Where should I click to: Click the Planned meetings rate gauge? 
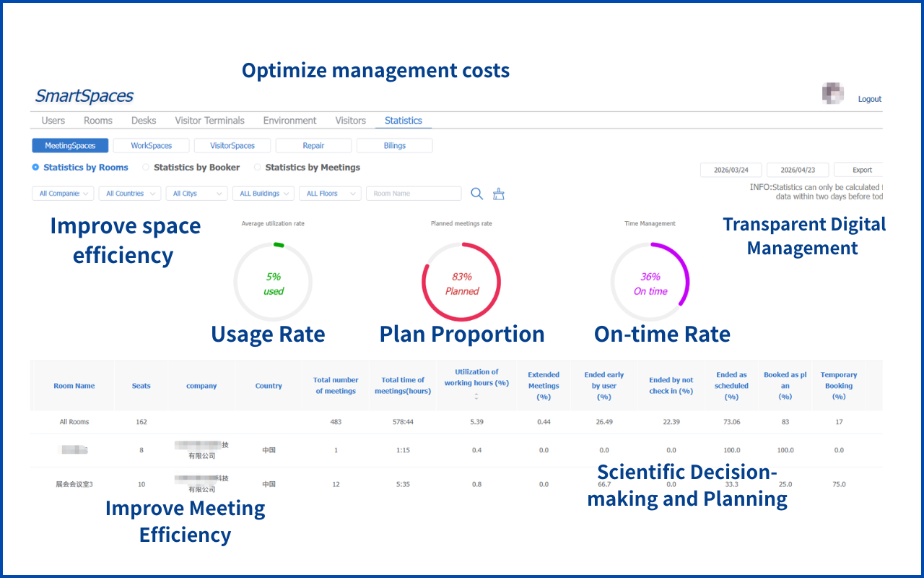[461, 282]
